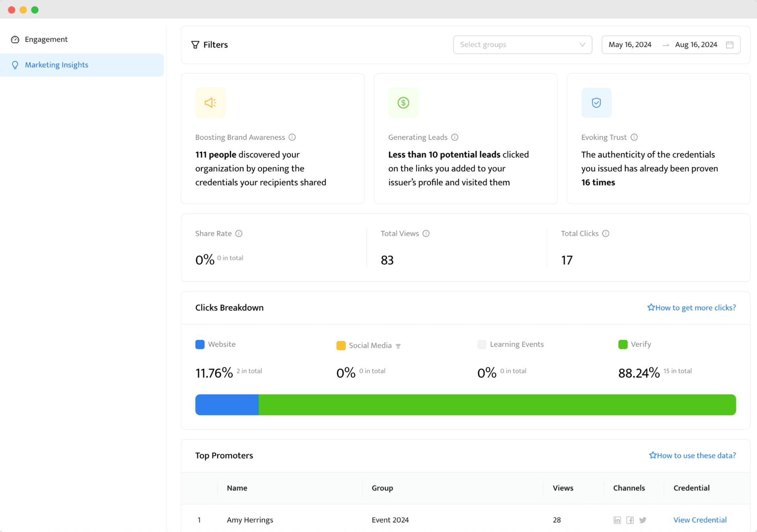The height and width of the screenshot is (532, 757).
Task: Open How to get more clicks link
Action: pos(691,308)
